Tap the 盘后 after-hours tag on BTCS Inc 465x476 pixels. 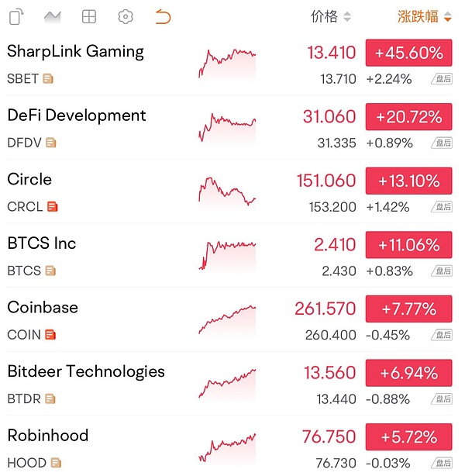click(x=442, y=271)
